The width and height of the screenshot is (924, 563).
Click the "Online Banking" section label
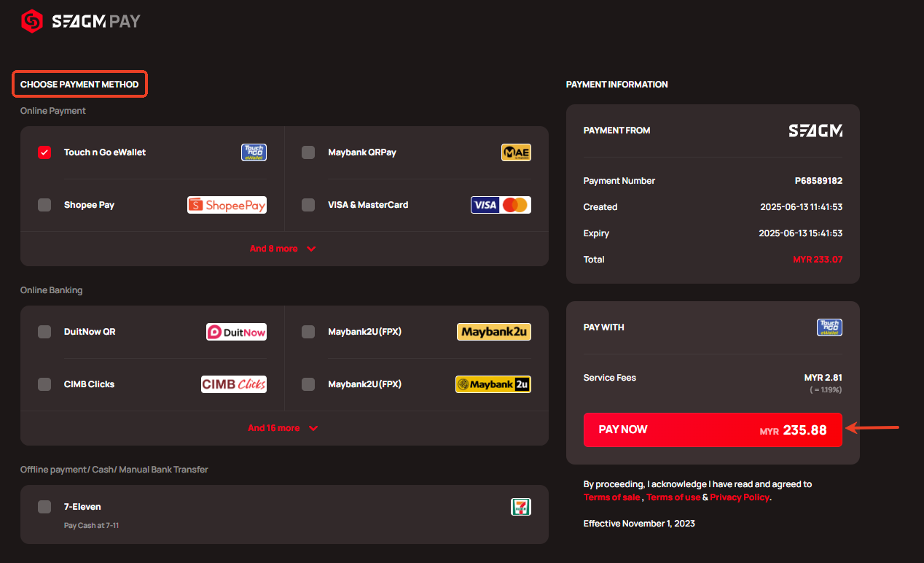[x=52, y=290]
